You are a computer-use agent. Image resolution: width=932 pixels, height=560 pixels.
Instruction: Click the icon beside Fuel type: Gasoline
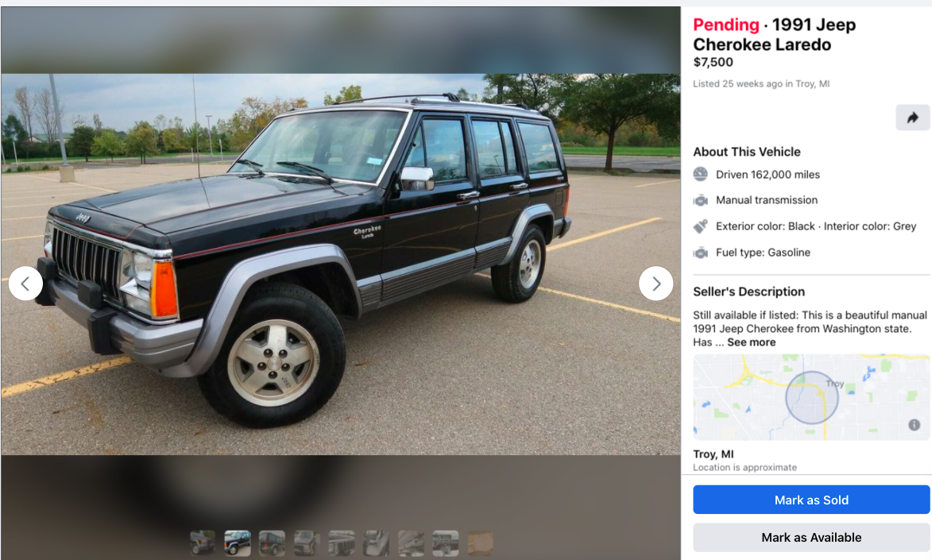(x=701, y=253)
